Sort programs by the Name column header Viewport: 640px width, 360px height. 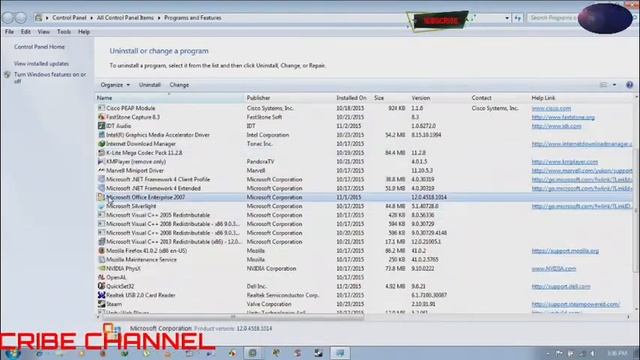point(170,98)
